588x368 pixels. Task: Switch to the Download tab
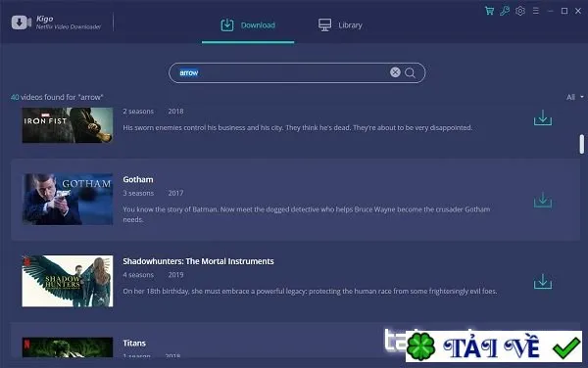click(248, 25)
